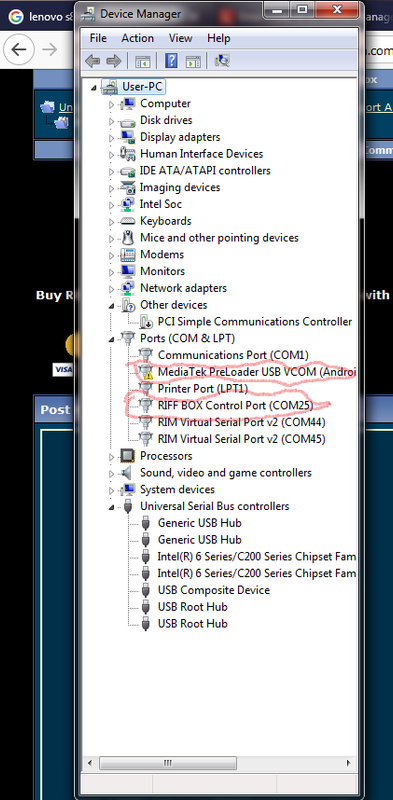Click the Scan for hardware changes toolbar icon
Image resolution: width=393 pixels, height=800 pixels.
[222, 61]
